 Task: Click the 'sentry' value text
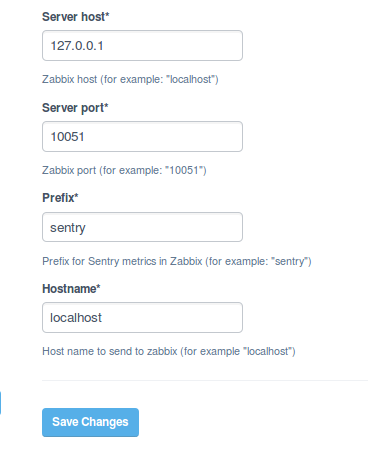(68, 228)
